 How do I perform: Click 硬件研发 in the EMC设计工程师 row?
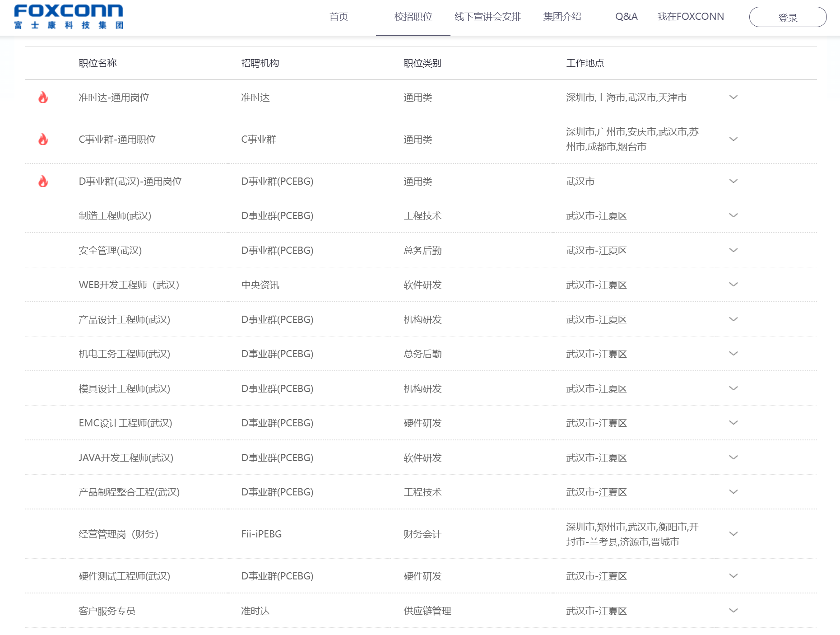click(x=422, y=423)
